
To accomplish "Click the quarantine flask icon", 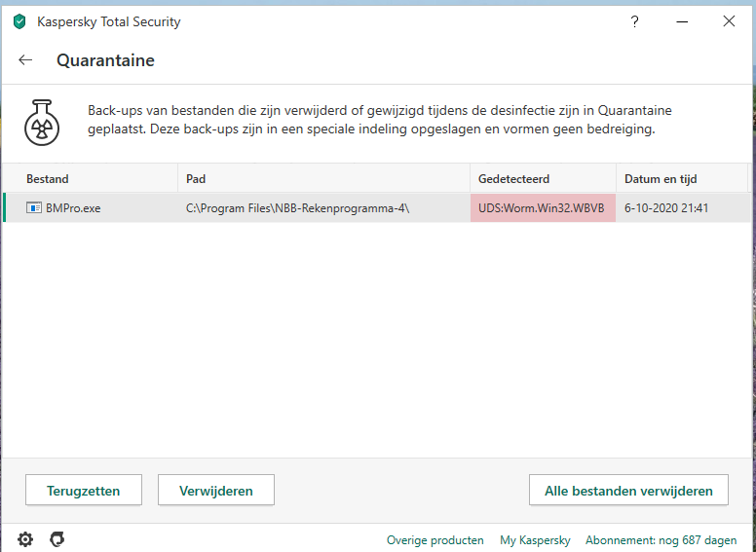I will [x=42, y=123].
